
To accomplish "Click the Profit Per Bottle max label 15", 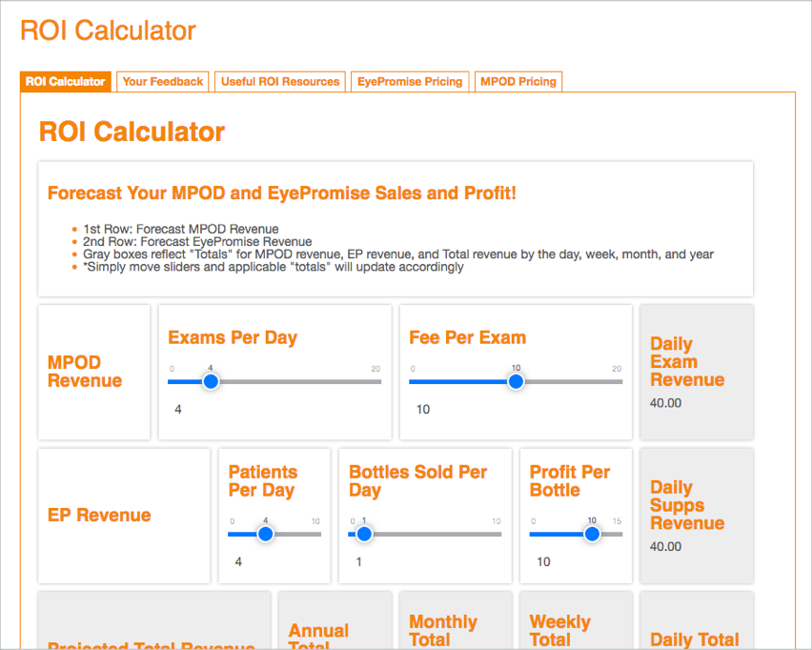I will coord(617,521).
